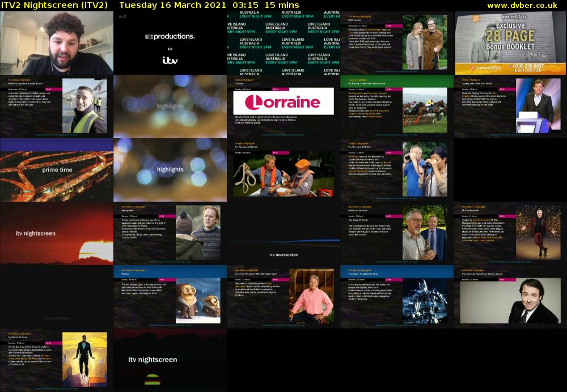Open the www.dvber.co.uk link
Viewport: 567px width, 392px height.
[x=522, y=5]
